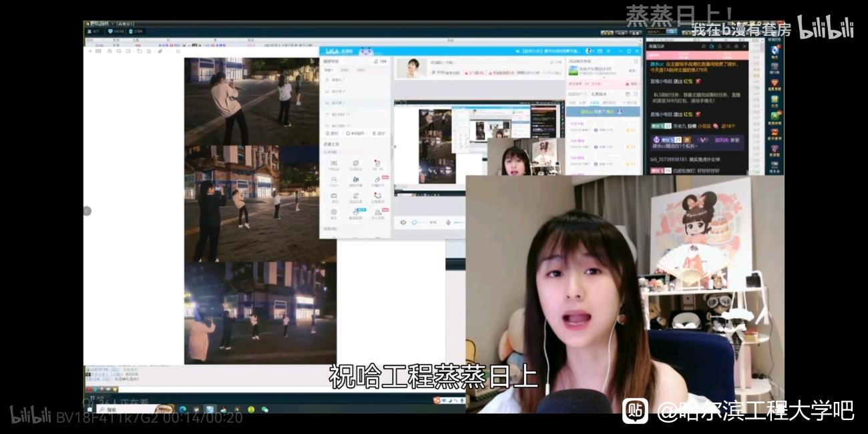868x434 pixels.
Task: Toggle the microphone icon in streaming tool
Action: 449,222
